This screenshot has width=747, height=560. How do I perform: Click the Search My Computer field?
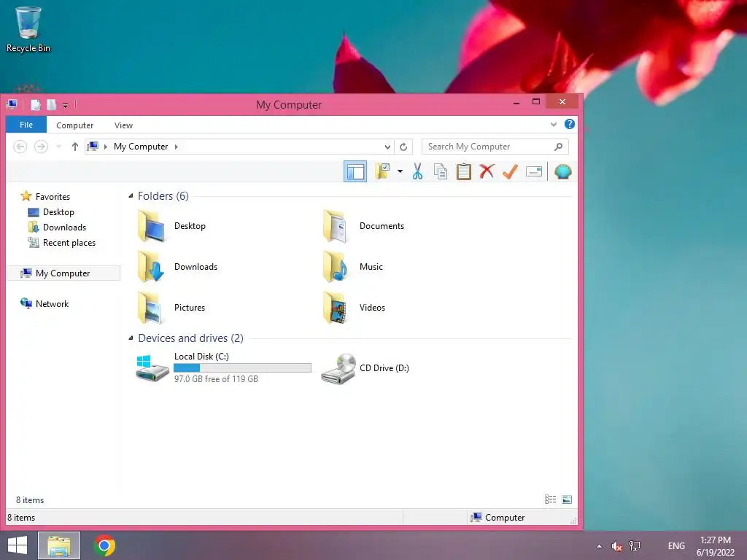(x=495, y=147)
